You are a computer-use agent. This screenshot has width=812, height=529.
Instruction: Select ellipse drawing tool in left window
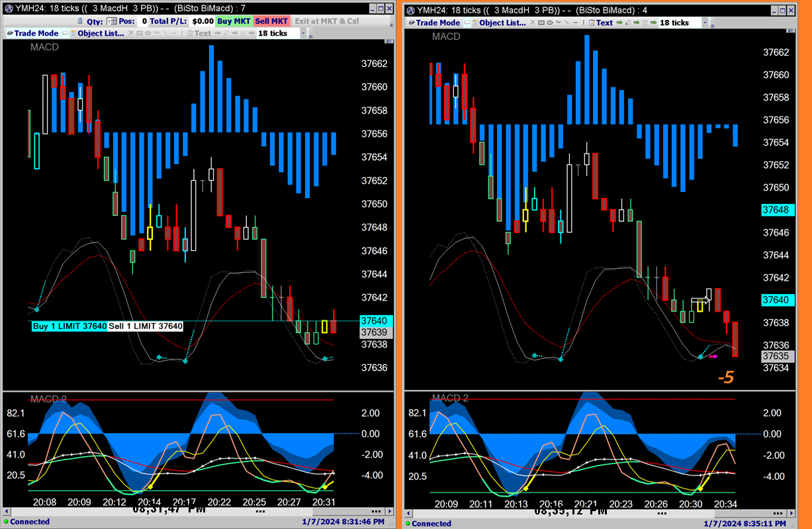tap(148, 33)
